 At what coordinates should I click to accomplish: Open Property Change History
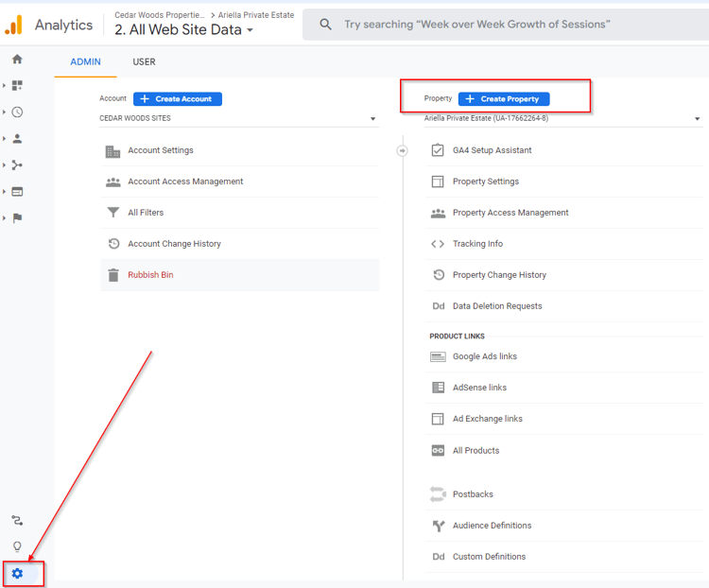(564, 275)
